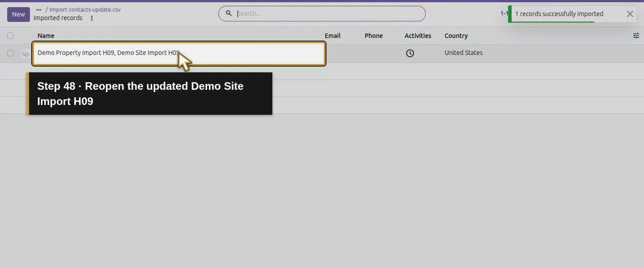Open the Imported records actions menu
644x268 pixels.
[92, 18]
